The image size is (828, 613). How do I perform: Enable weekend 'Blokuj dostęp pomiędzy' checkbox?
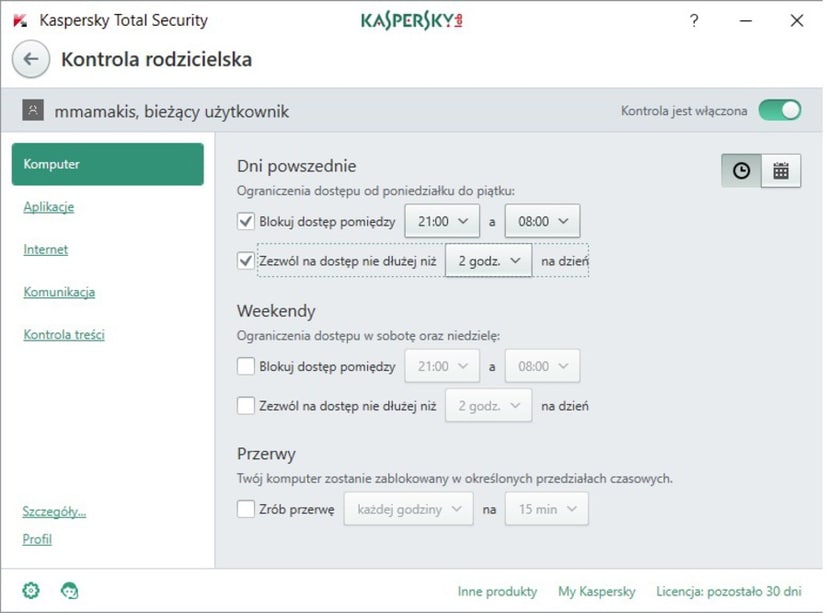tap(246, 366)
